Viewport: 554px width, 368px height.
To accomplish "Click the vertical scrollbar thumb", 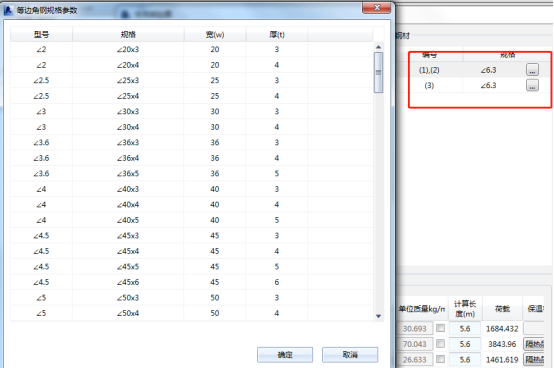I will tap(378, 72).
